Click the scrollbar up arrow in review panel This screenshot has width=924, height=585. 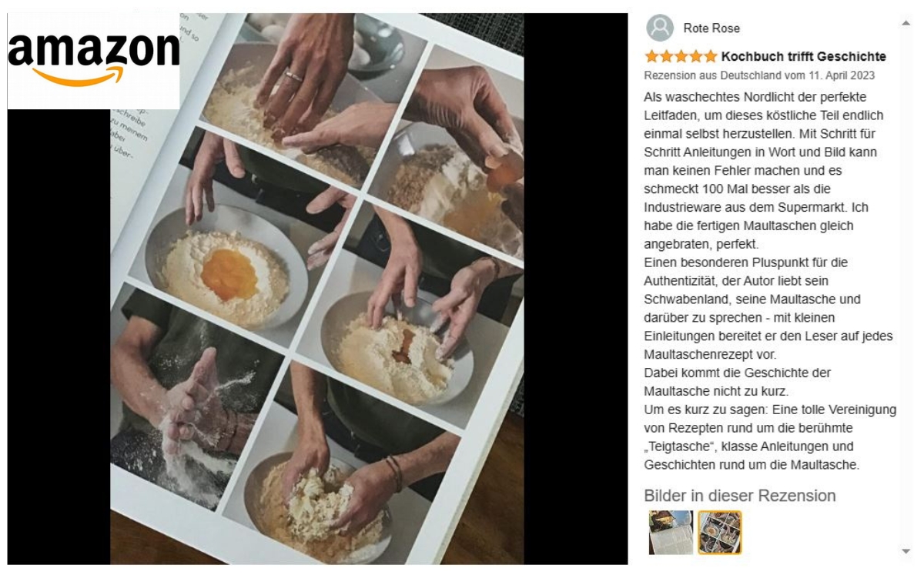click(x=905, y=23)
